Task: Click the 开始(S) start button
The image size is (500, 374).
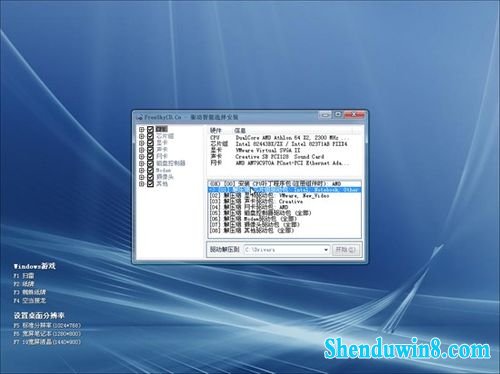Action: click(x=346, y=250)
